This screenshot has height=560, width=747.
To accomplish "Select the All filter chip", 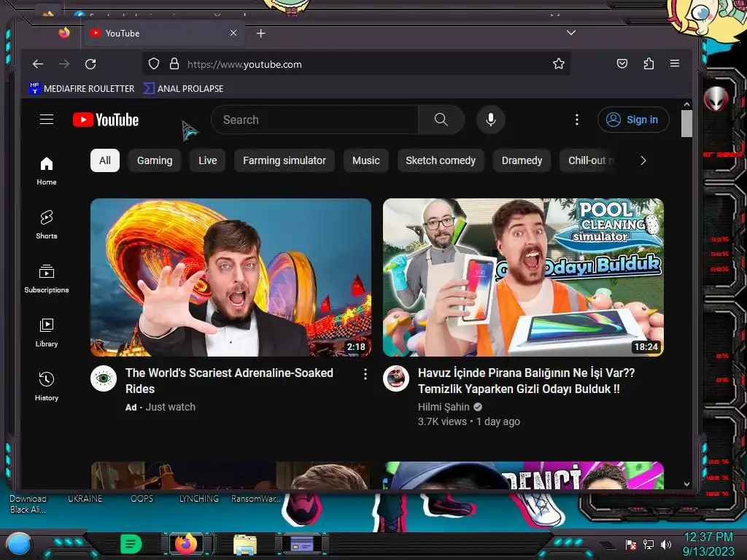I will 105,160.
